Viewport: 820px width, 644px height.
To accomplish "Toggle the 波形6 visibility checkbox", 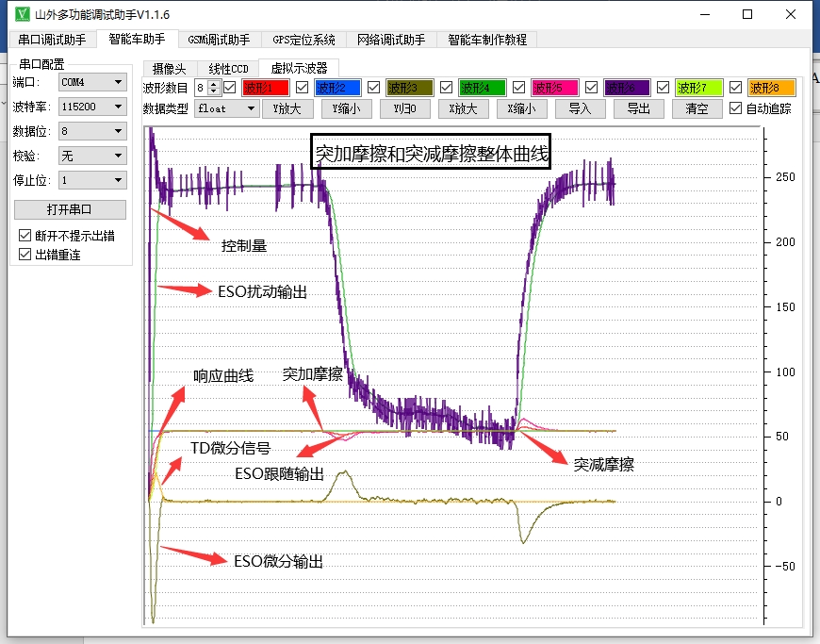I will coord(591,88).
